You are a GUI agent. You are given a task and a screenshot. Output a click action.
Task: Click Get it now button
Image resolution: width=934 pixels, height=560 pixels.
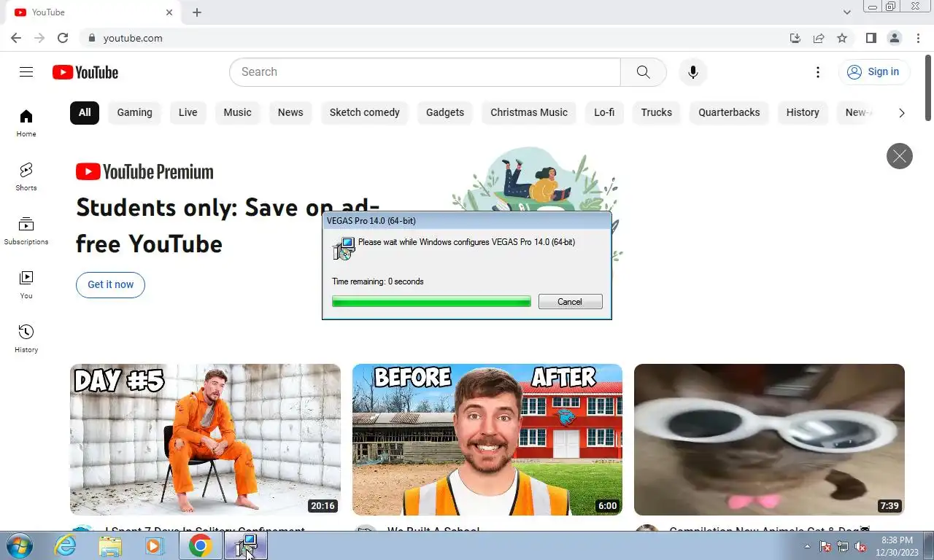pyautogui.click(x=110, y=284)
